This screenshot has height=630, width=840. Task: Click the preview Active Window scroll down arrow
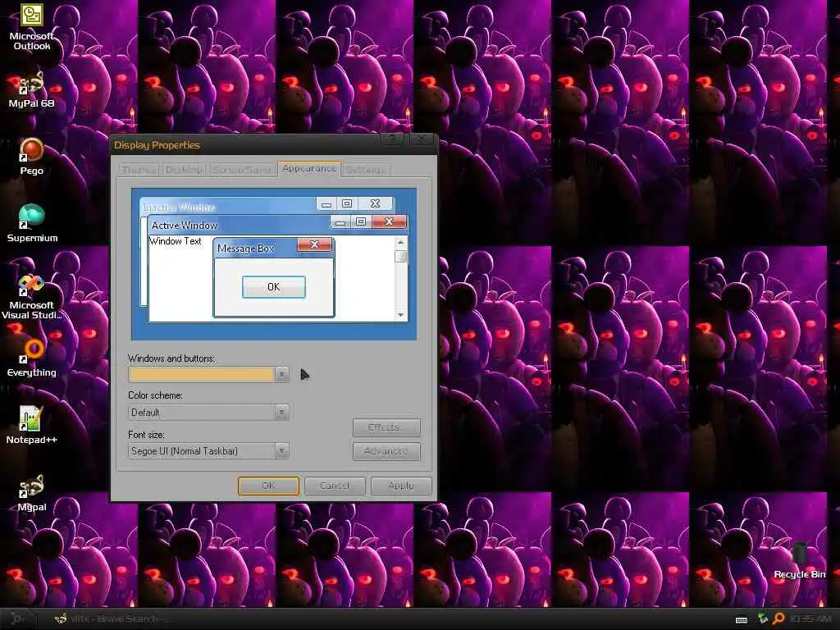click(400, 315)
